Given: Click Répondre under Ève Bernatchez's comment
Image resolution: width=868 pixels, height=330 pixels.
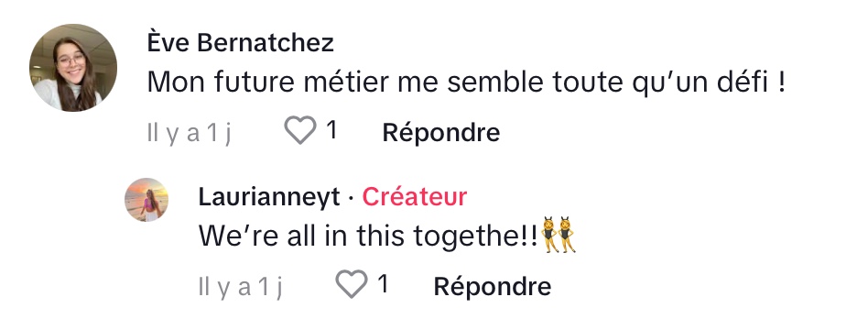Looking at the screenshot, I should 441,133.
